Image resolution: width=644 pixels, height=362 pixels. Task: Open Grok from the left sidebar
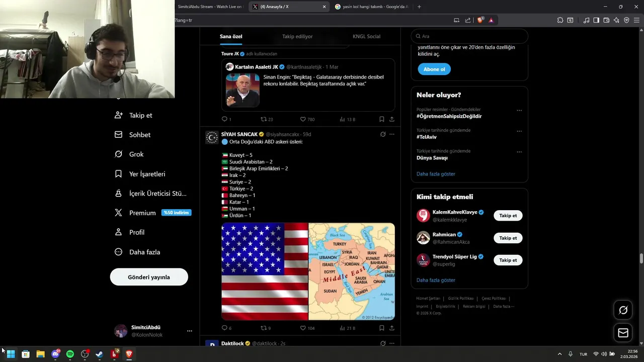coord(129,154)
